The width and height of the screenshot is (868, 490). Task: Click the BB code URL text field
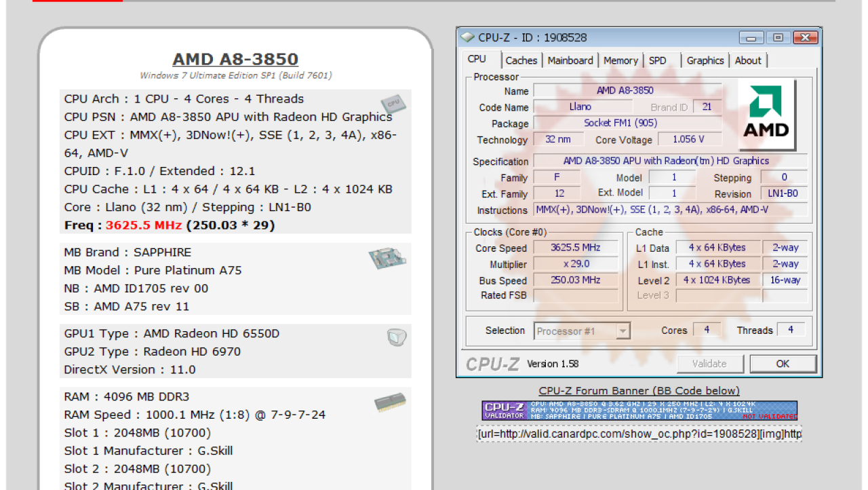tap(639, 434)
